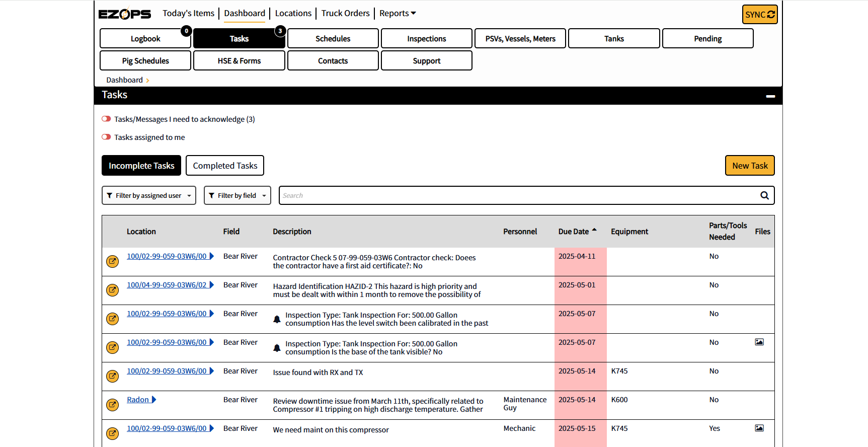Open image file icon on 2025-05-15 row
Screen dimensions: 868x447
coord(759,428)
